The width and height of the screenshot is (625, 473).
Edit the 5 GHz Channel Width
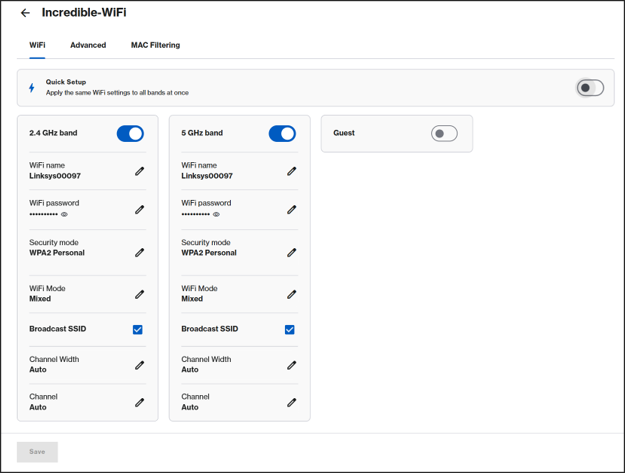point(291,365)
